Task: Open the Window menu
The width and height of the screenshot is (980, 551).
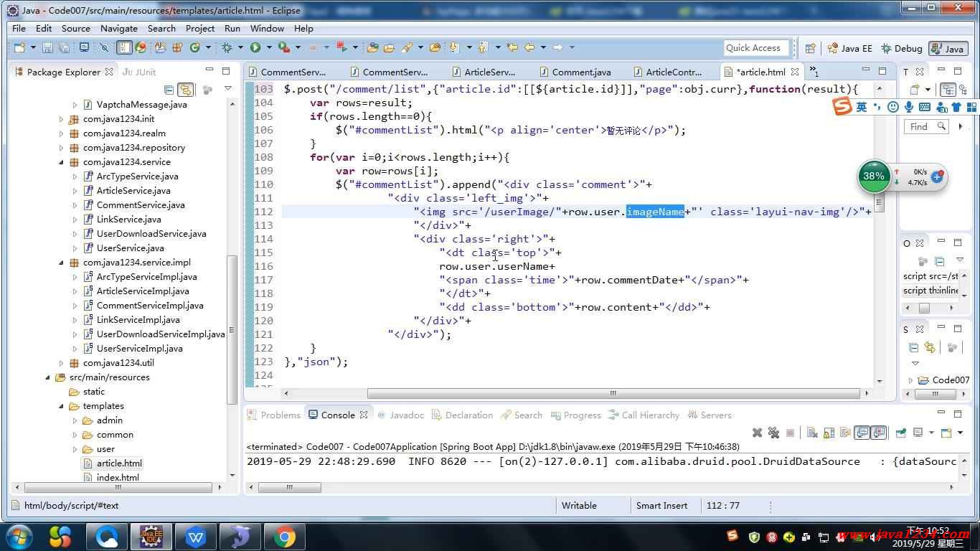Action: pyautogui.click(x=267, y=28)
